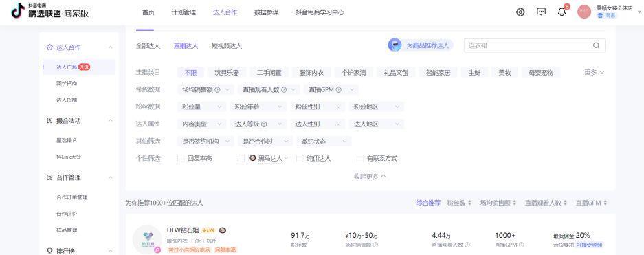The width and height of the screenshot is (644, 255).
Task: Click the help icon next to 达人等级
Action: (x=264, y=124)
